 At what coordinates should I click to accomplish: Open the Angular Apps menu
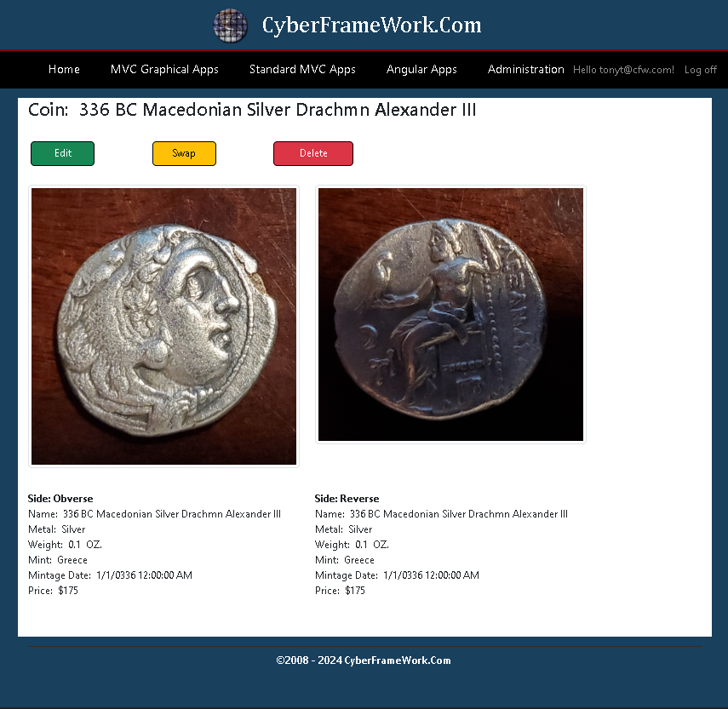pyautogui.click(x=421, y=69)
